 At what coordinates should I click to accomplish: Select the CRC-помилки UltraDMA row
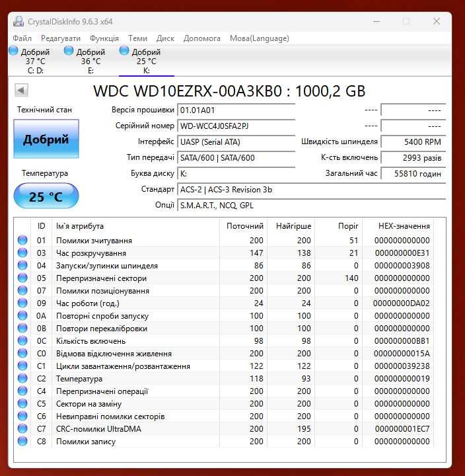point(223,428)
